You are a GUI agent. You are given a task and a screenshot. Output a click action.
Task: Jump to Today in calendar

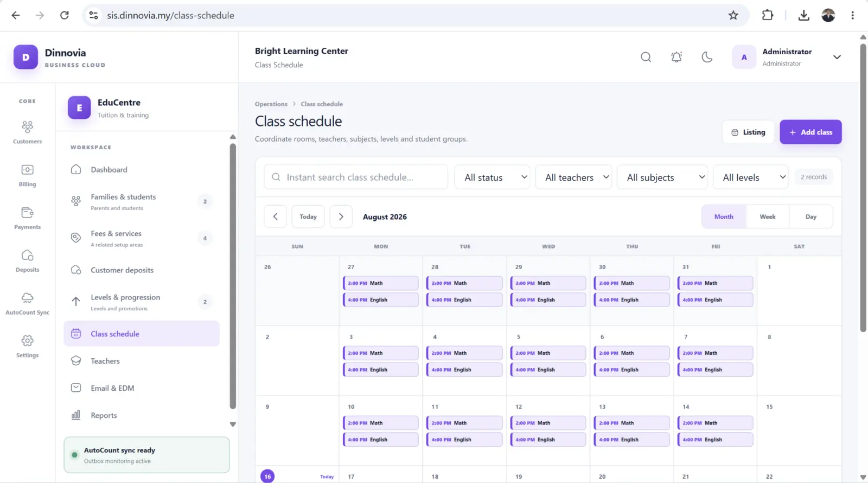point(308,217)
